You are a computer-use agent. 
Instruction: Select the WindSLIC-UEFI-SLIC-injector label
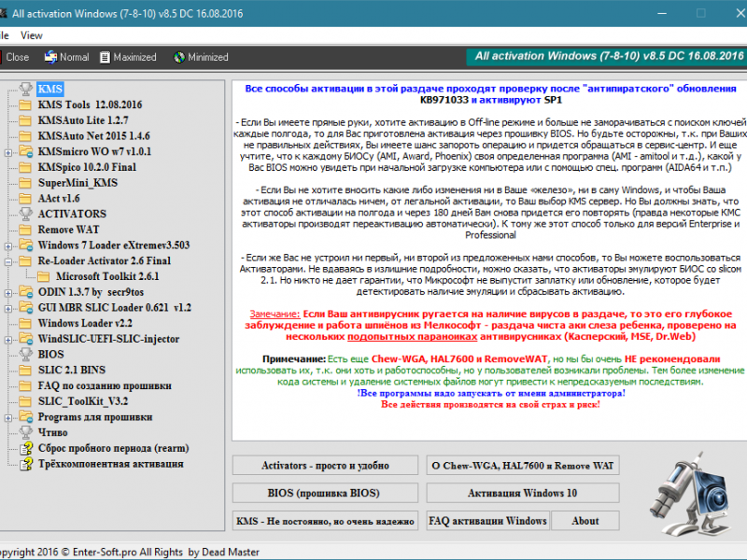pyautogui.click(x=108, y=339)
